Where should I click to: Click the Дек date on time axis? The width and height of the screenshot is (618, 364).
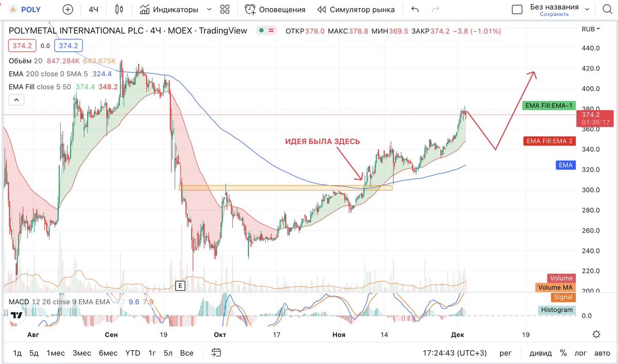[x=457, y=335]
